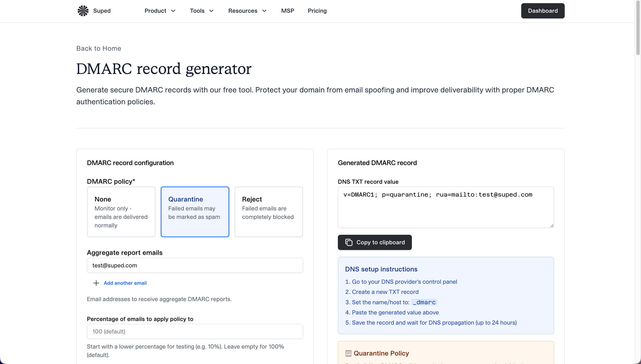Select the None DMARC policy option
The width and height of the screenshot is (641, 364).
[x=121, y=212]
